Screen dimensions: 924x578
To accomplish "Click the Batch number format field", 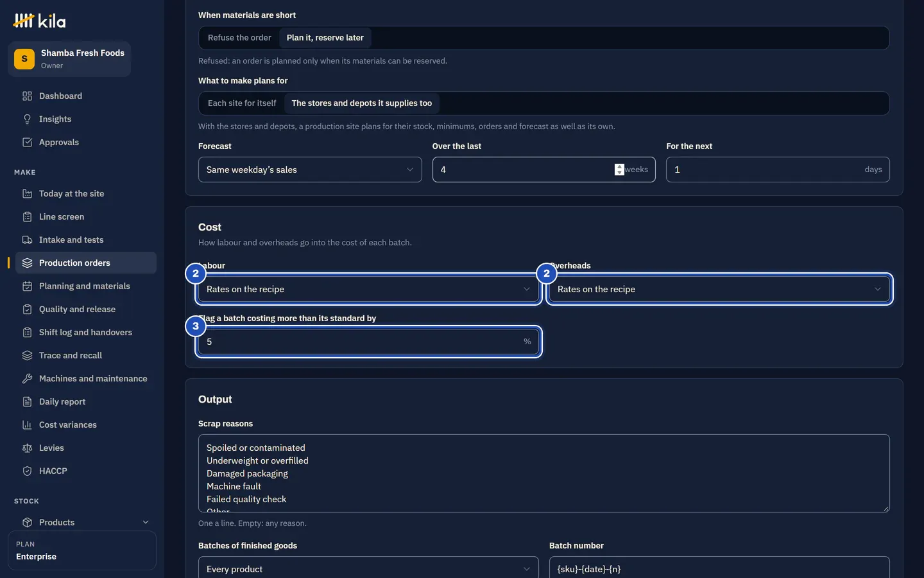I will (719, 569).
